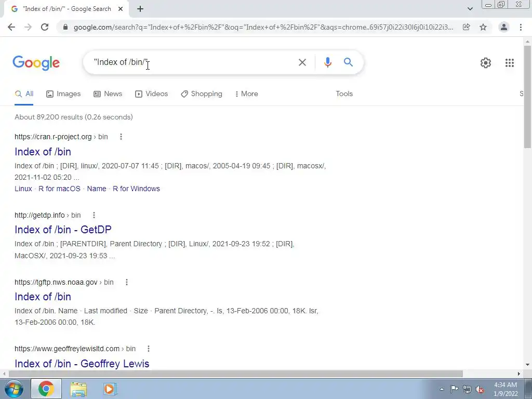Open the tab search dropdown arrow

470,9
